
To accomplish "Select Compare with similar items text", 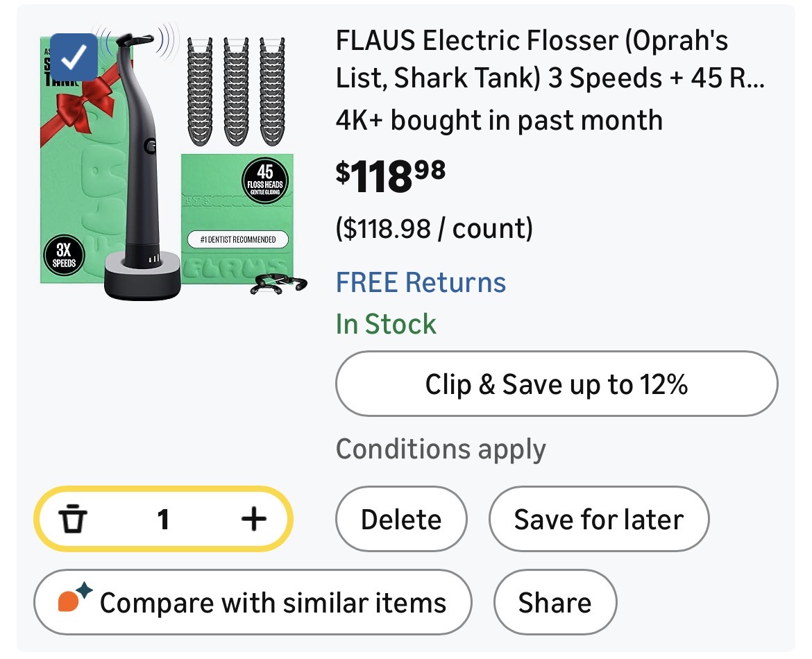I will [273, 602].
